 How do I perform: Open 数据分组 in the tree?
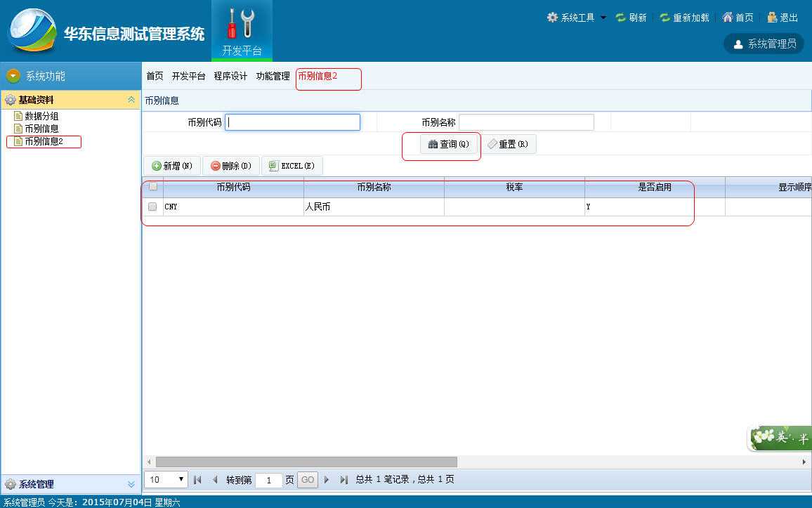click(41, 116)
